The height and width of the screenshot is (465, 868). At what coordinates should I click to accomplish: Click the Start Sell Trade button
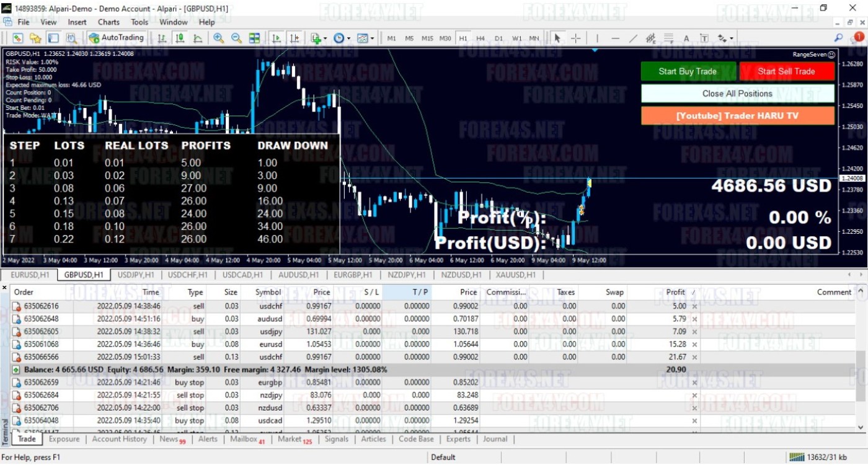[787, 71]
